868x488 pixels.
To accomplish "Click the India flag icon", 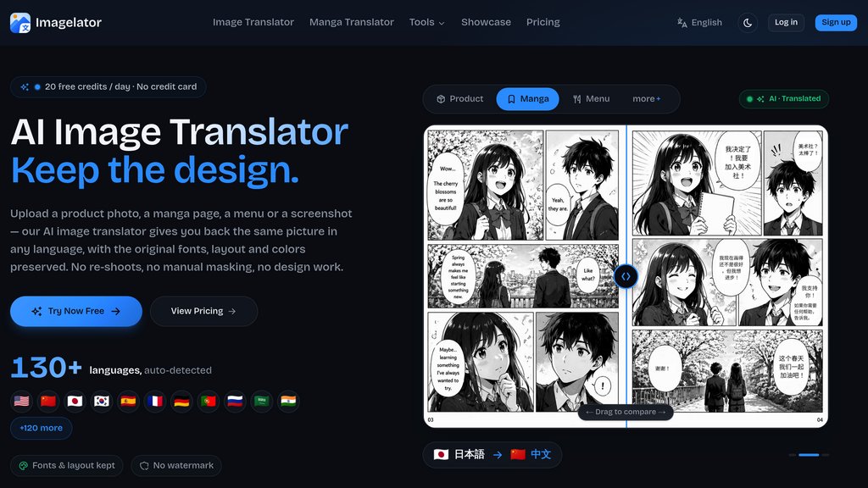I will (288, 401).
